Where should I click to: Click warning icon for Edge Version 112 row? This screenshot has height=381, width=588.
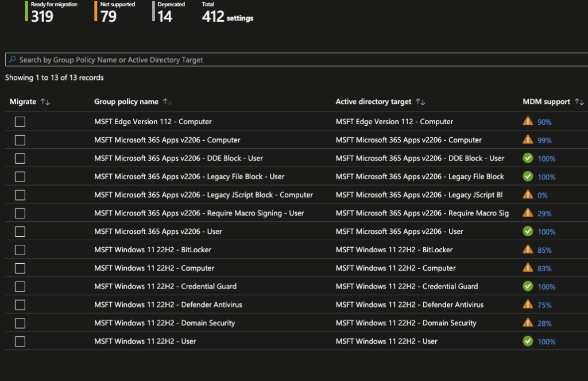tap(528, 121)
